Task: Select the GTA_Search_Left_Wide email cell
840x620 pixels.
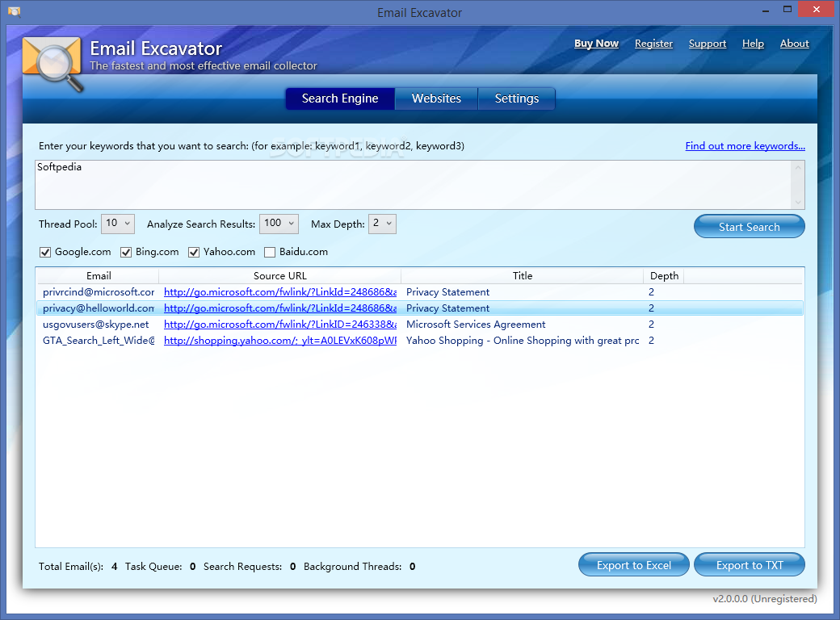Action: pyautogui.click(x=99, y=340)
